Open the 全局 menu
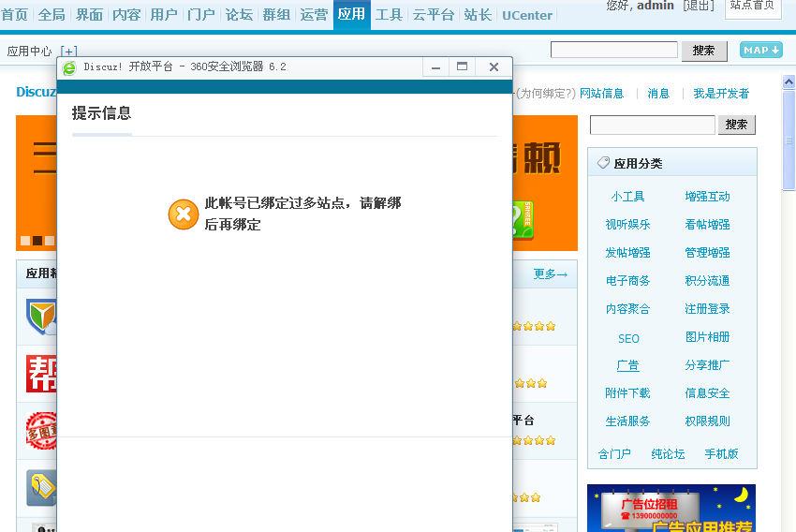This screenshot has width=796, height=532. tap(52, 15)
